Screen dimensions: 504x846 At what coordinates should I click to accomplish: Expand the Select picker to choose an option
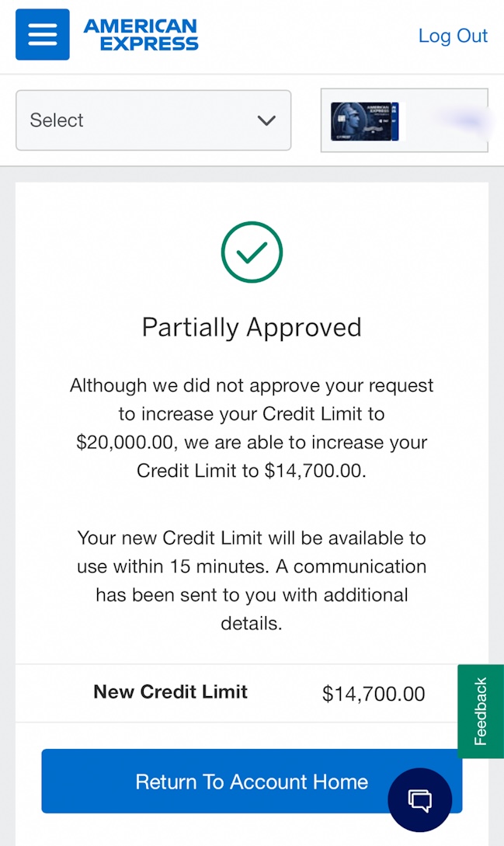click(153, 120)
